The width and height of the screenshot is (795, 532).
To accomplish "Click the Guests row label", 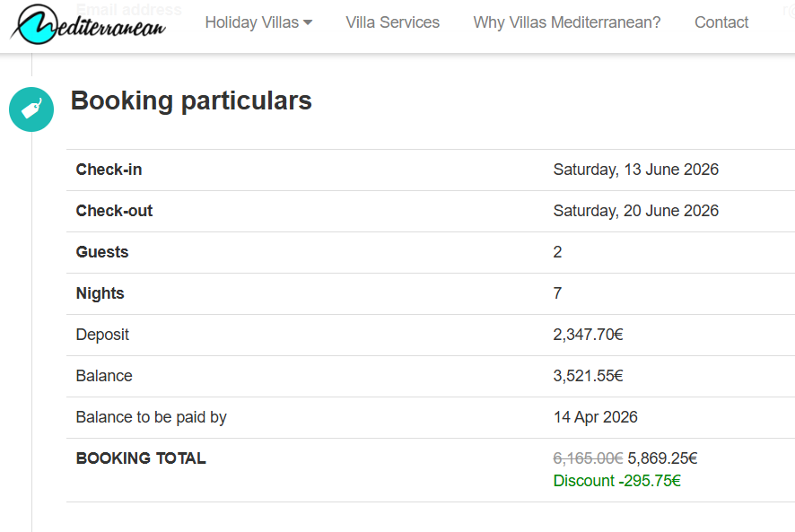I will (x=102, y=252).
